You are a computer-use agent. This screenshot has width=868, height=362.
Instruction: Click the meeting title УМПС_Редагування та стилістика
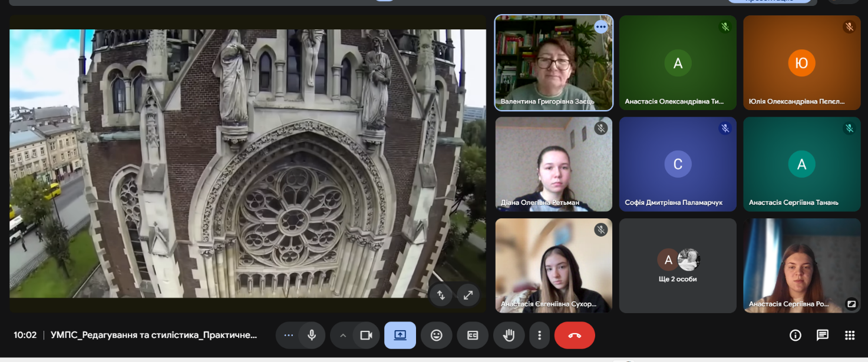[154, 335]
